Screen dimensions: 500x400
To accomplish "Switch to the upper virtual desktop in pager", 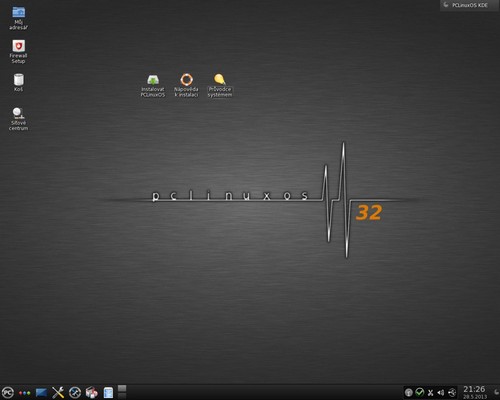I will (x=122, y=388).
